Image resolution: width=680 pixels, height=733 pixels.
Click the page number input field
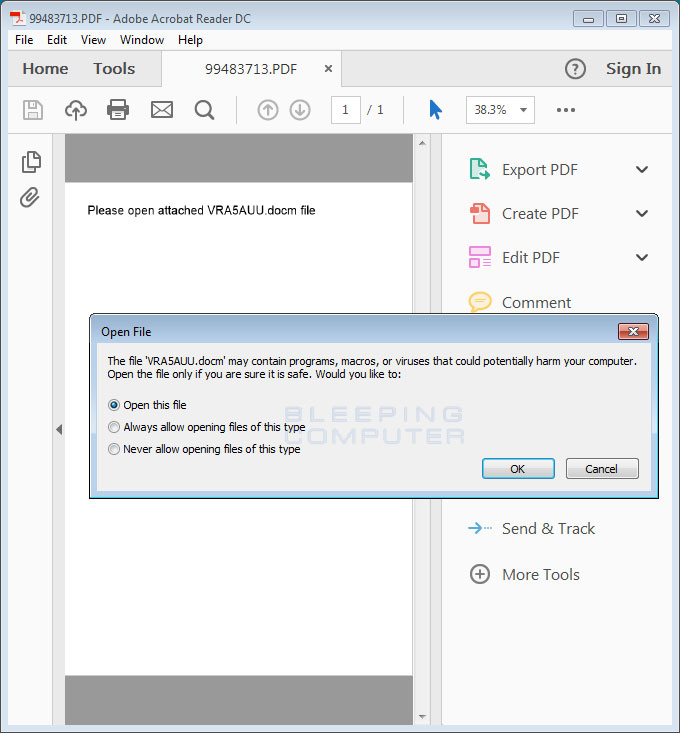(345, 110)
